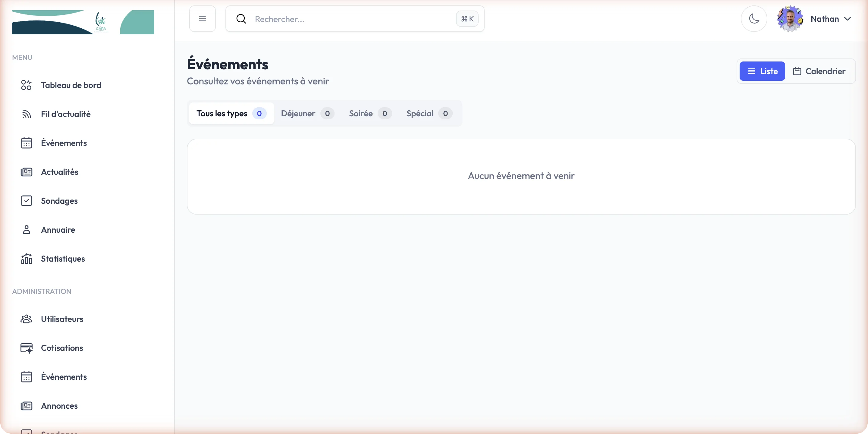
Task: Select the Déjeuner filter tab
Action: (x=307, y=114)
